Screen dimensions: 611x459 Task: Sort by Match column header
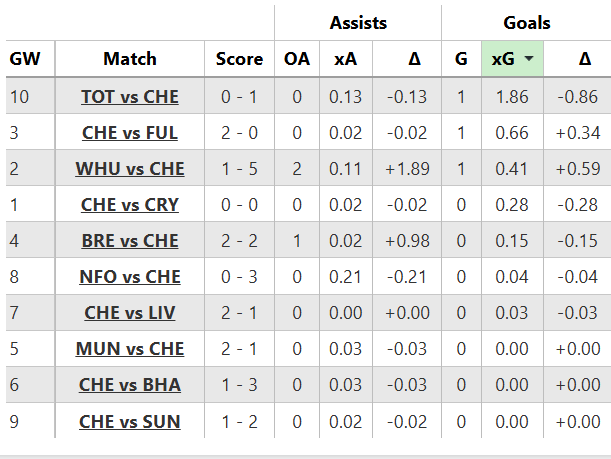pos(130,59)
